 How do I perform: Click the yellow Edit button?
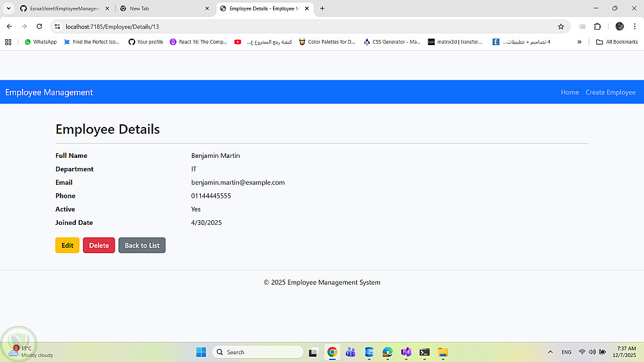68,245
